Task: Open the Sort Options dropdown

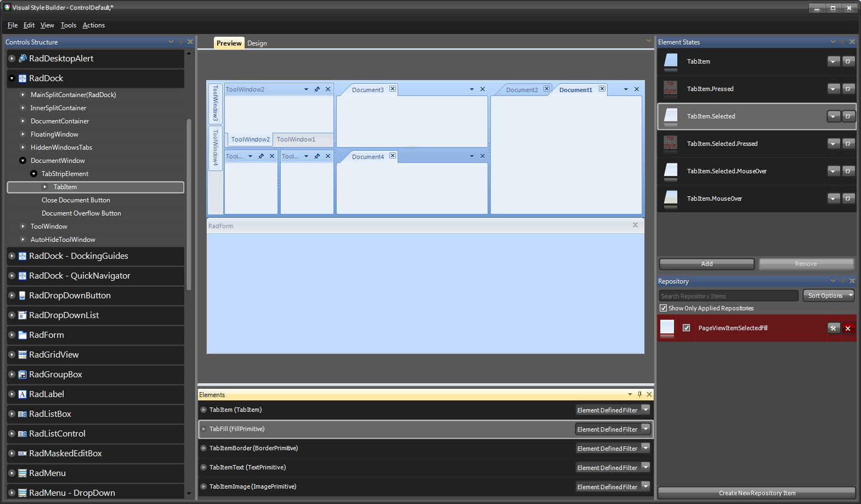Action: (x=829, y=296)
